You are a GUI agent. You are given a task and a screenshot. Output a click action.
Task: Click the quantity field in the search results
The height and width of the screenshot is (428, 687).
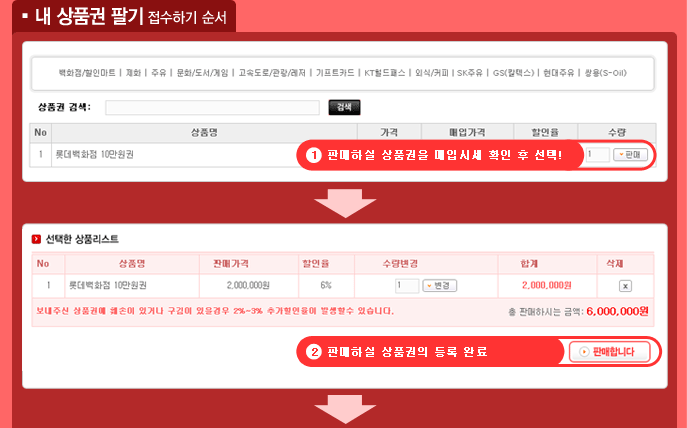pyautogui.click(x=598, y=155)
